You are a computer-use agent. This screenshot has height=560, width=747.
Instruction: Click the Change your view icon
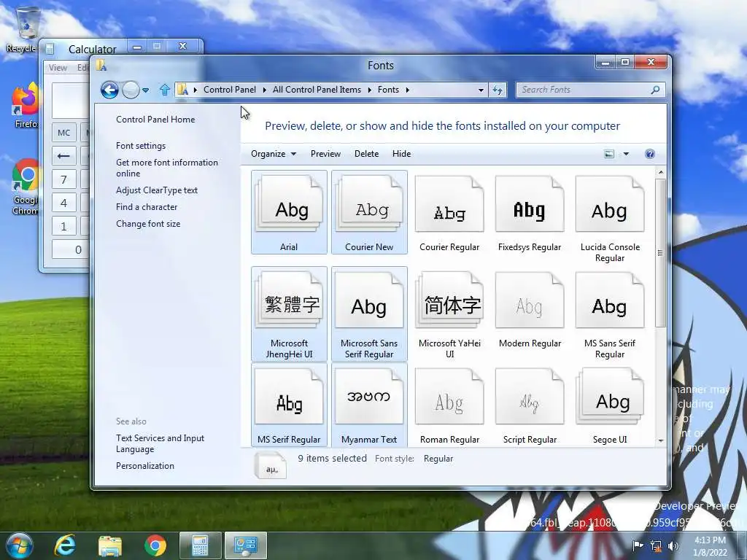tap(609, 154)
